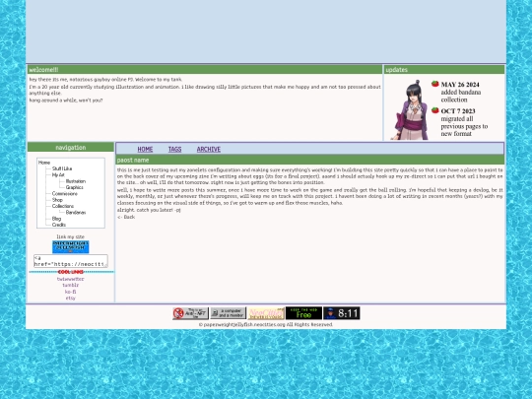Screen dimensions: 532x399
Task: Click the 'Keep the web Free' badge
Action: pyautogui.click(x=303, y=313)
